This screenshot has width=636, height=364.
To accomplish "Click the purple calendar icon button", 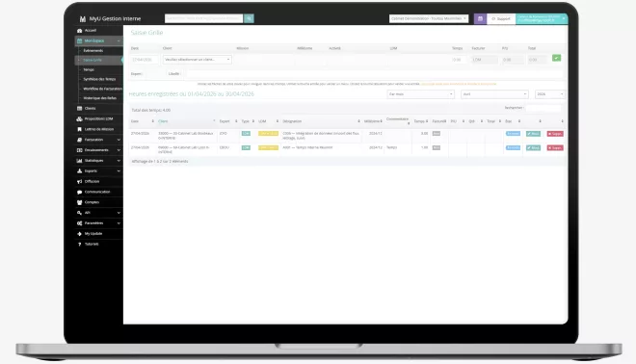I will coord(480,18).
